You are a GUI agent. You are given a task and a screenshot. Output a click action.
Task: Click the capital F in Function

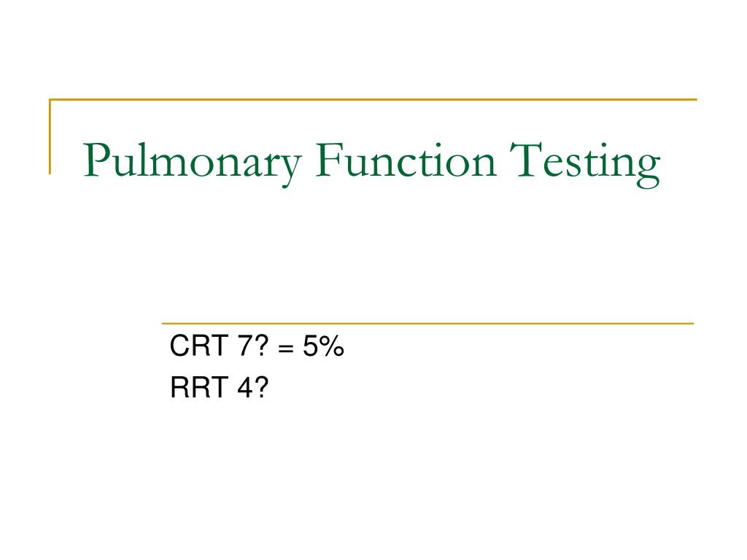pyautogui.click(x=328, y=160)
